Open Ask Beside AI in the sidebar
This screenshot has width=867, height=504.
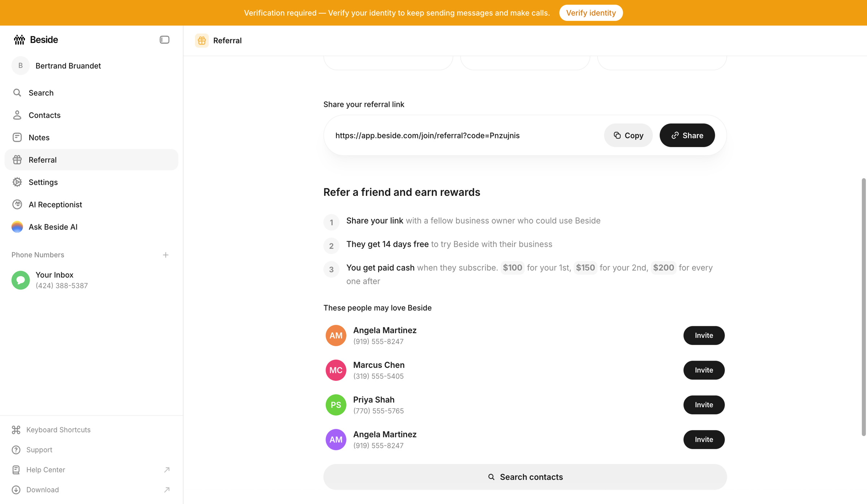91,227
